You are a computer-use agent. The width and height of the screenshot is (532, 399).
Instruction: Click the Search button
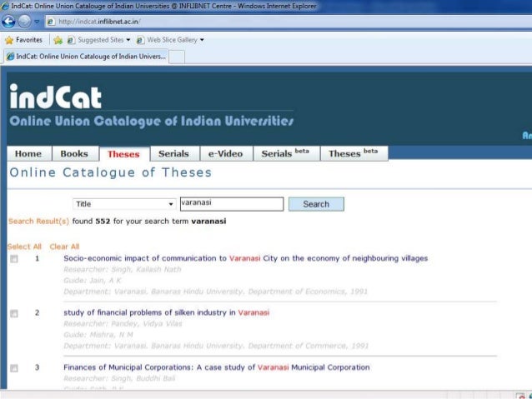pos(316,204)
